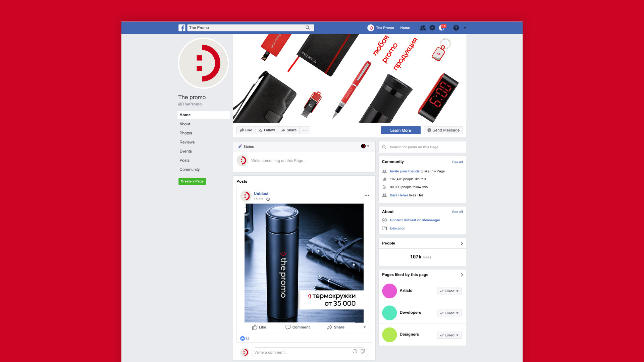644x362 pixels.
Task: Open posting identity dropdown in Status box
Action: pyautogui.click(x=365, y=146)
